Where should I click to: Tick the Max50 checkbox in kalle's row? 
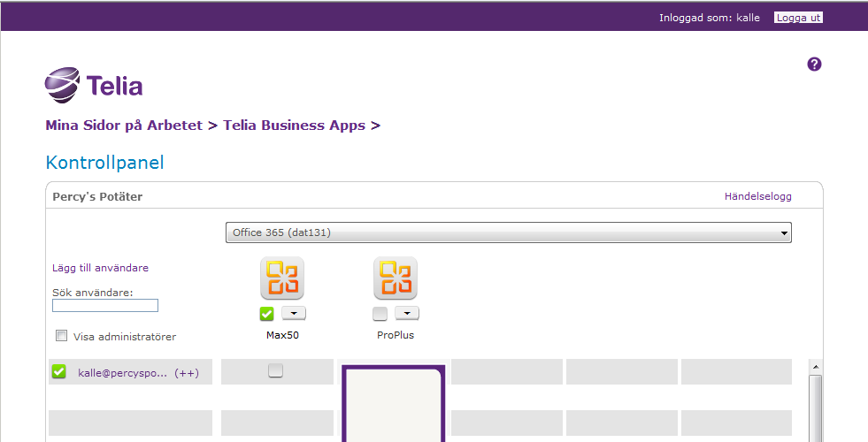(x=275, y=370)
